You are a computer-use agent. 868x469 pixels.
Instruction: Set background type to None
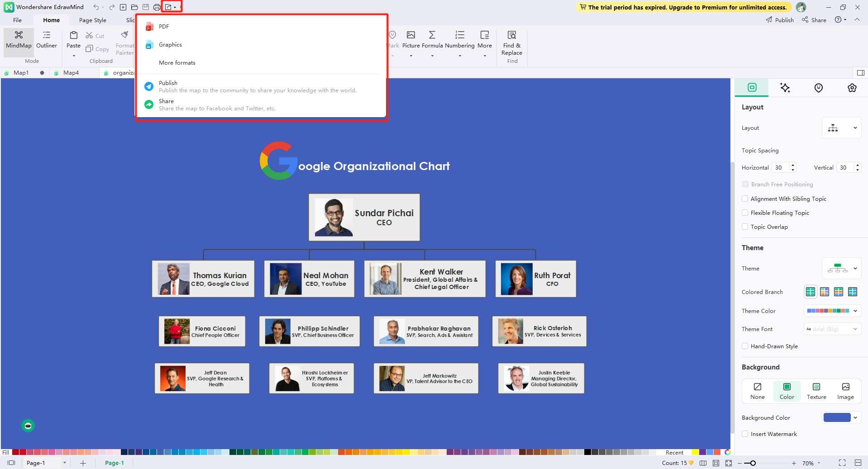pos(758,391)
